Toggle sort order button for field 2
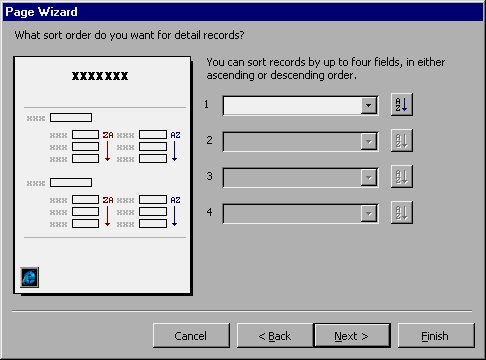Screen dimensions: 486x360 point(402,141)
